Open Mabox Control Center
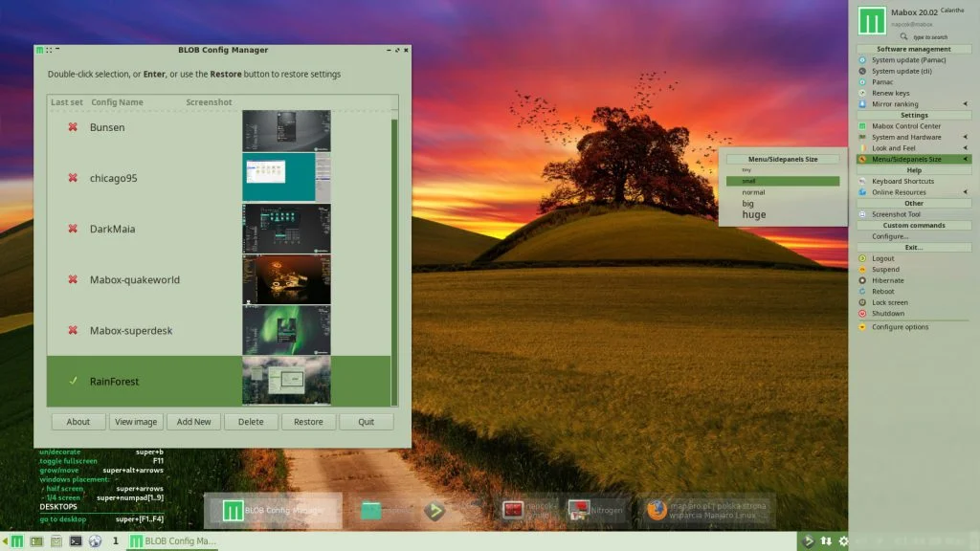 tap(905, 126)
